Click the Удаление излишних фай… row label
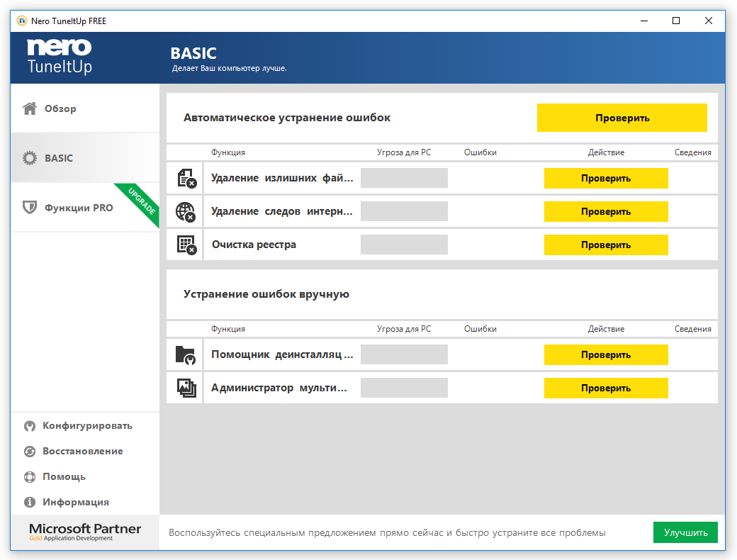 282,178
